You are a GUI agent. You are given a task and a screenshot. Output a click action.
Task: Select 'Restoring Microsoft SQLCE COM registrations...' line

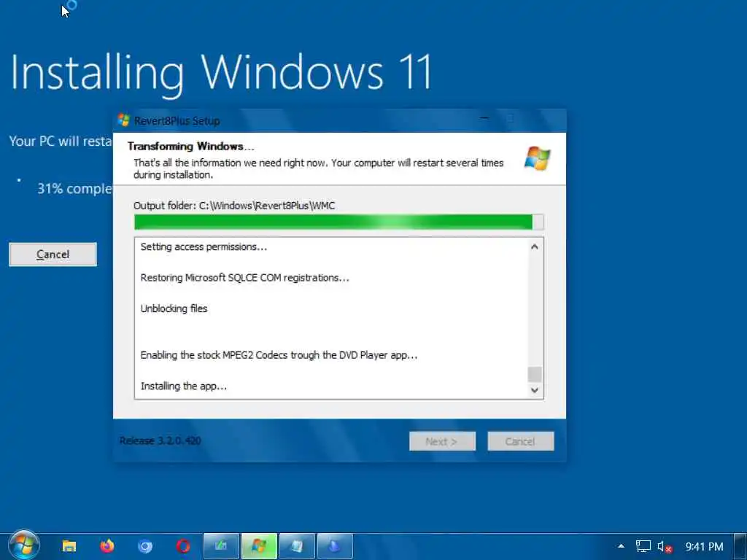[x=244, y=278]
